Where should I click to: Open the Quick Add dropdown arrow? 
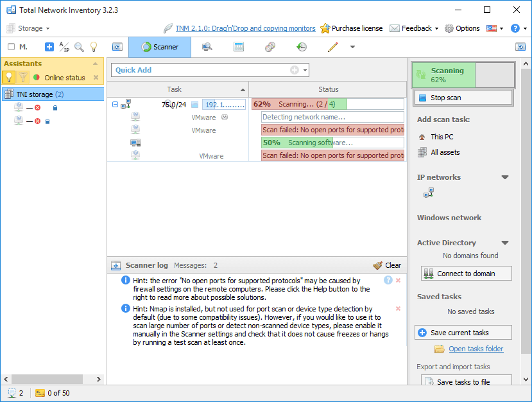pyautogui.click(x=305, y=70)
